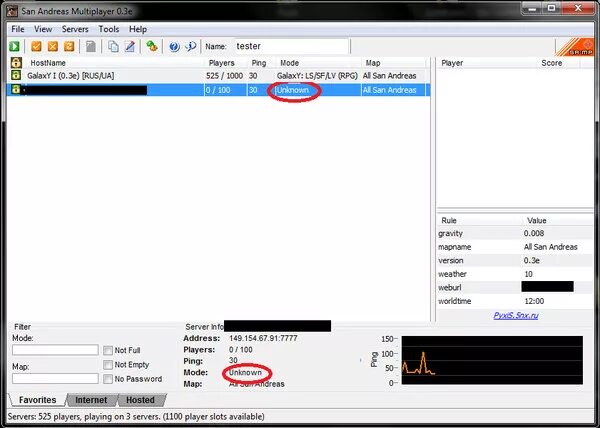This screenshot has height=428, width=600.
Task: Click the worldtime rule row
Action: [515, 301]
